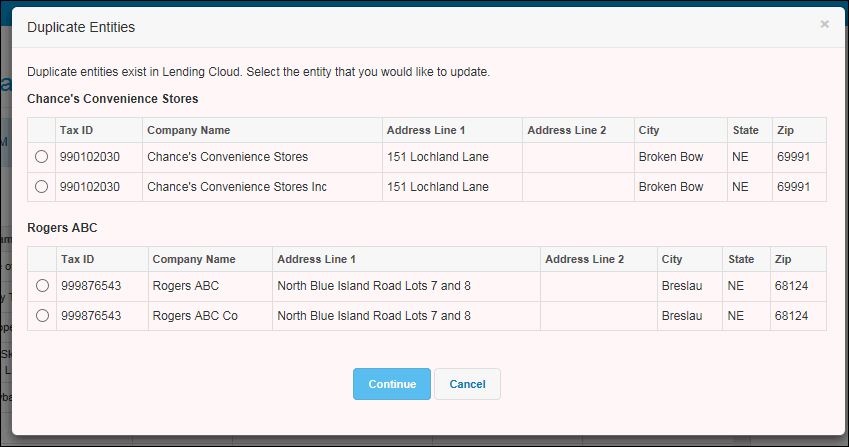Click Tax ID 990102030 in Chance's Convenience Stores row

[x=90, y=157]
